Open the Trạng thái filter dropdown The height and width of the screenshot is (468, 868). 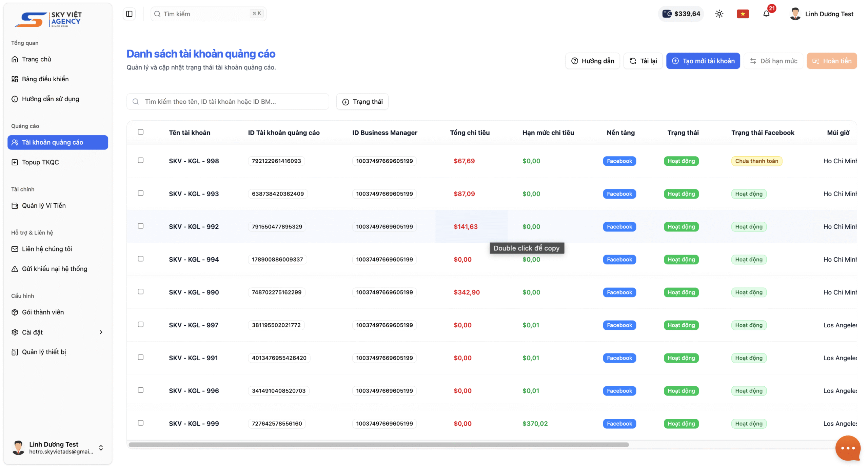[362, 102]
